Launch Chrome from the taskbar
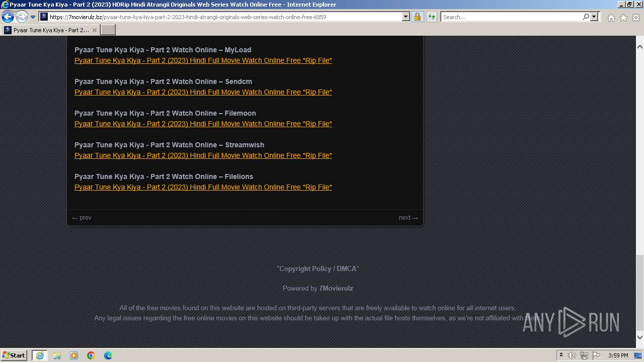The height and width of the screenshot is (362, 644). [x=91, y=355]
